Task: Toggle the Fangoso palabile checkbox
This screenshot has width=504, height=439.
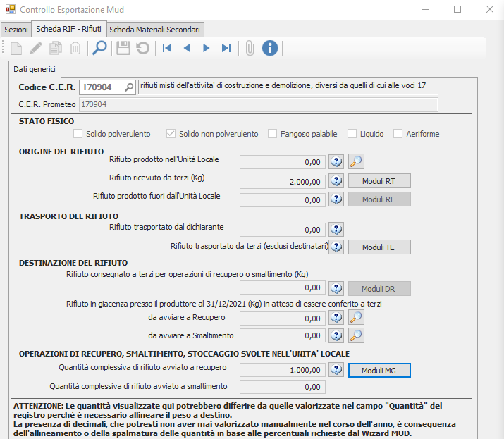Action: click(x=271, y=134)
